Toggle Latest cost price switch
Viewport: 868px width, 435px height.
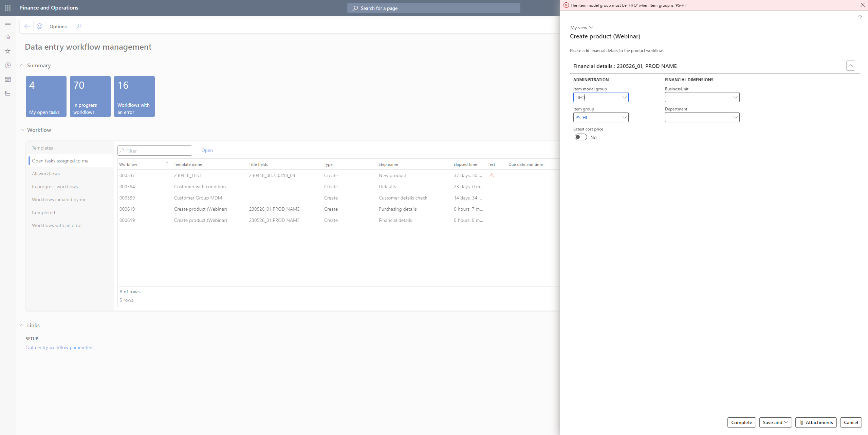(x=580, y=137)
